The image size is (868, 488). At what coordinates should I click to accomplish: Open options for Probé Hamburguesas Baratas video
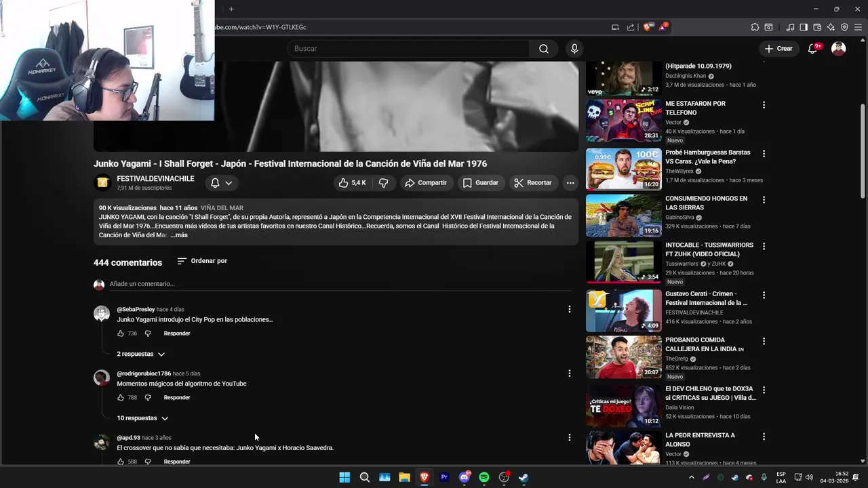coord(764,154)
